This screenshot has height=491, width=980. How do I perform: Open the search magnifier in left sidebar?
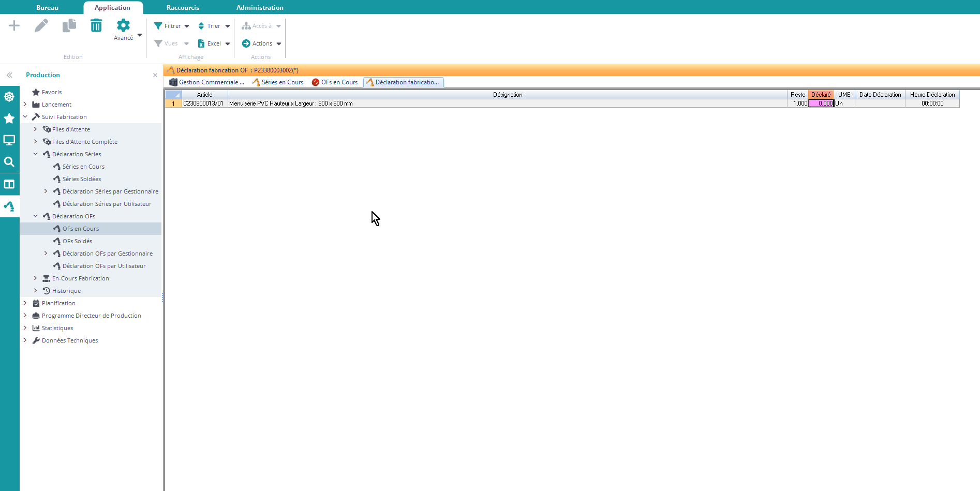pos(9,162)
